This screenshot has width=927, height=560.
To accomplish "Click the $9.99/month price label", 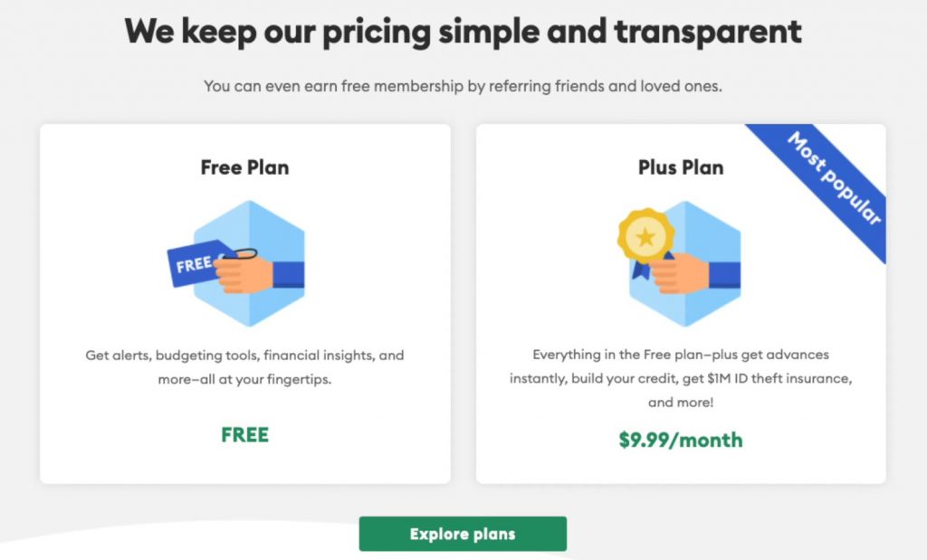I will pos(681,440).
